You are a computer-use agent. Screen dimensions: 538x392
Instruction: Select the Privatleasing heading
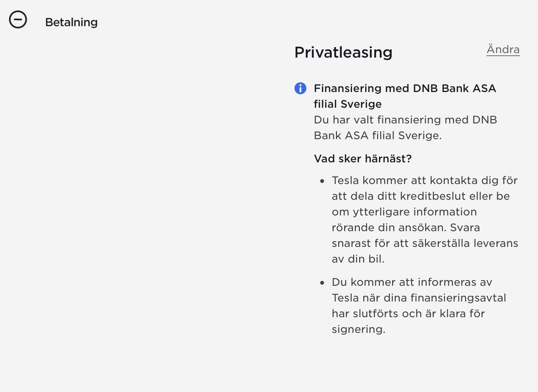pos(343,52)
